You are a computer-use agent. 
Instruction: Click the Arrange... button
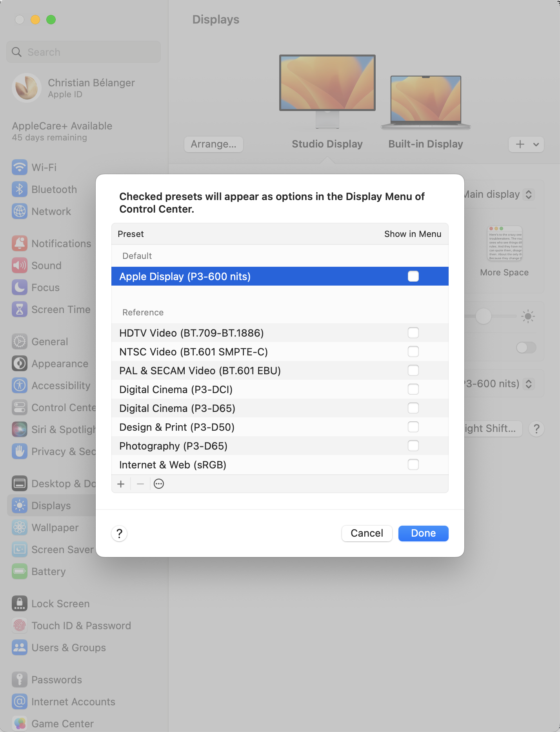click(x=214, y=144)
